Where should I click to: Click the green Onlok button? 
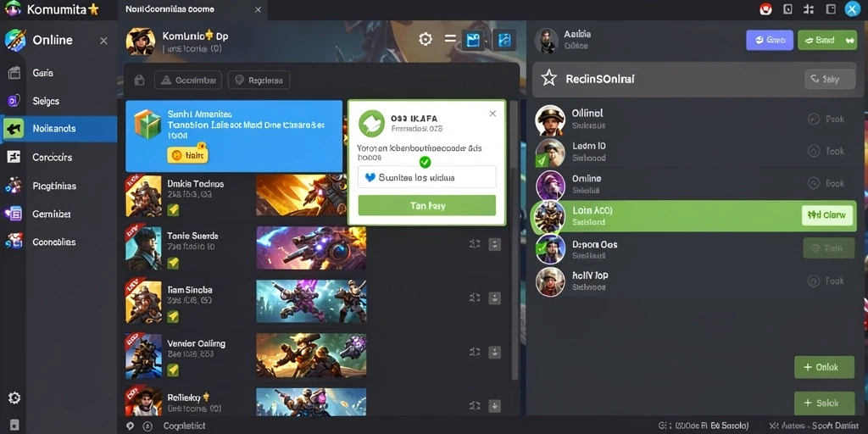click(x=824, y=367)
